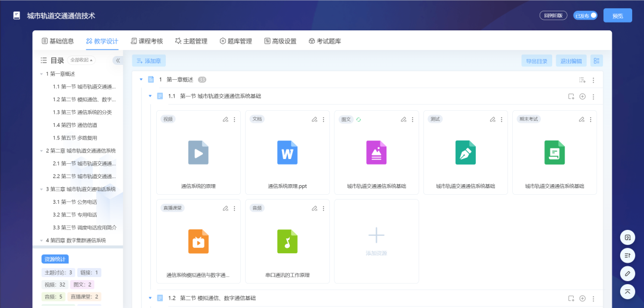The image size is (644, 308).
Task: Click the green sync icon on 图文 card
Action: 358,119
